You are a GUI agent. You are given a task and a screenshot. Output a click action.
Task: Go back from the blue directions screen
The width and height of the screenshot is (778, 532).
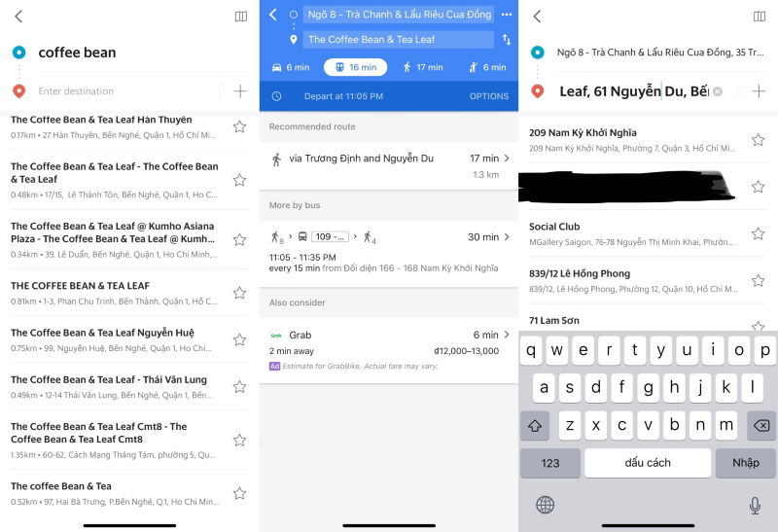[273, 15]
